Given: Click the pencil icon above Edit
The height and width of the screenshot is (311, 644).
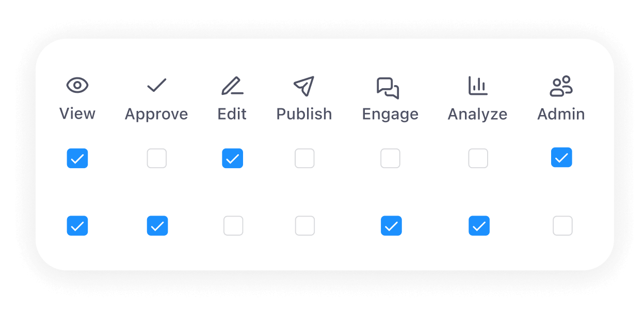Looking at the screenshot, I should click(x=232, y=86).
